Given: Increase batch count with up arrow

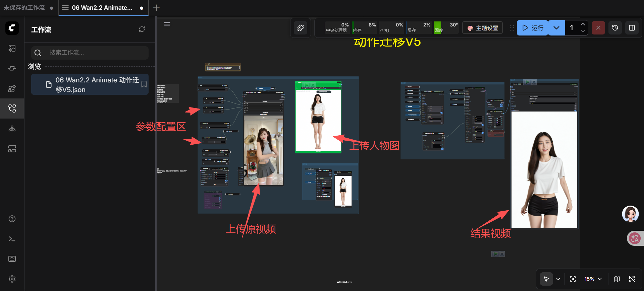Looking at the screenshot, I should coord(583,24).
